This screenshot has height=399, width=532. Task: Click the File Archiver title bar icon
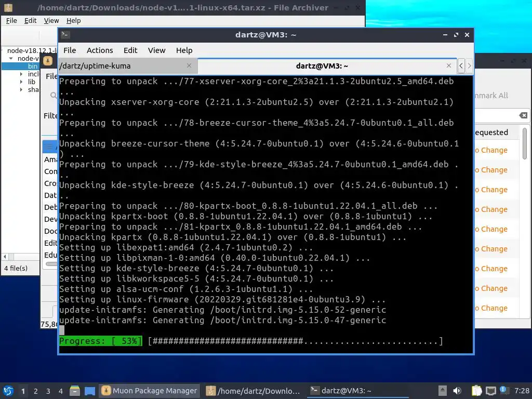[8, 7]
